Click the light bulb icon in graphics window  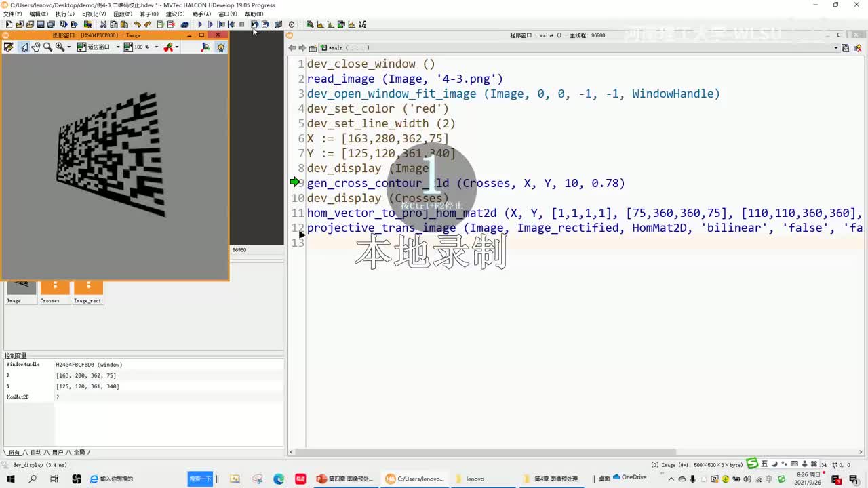click(x=220, y=47)
